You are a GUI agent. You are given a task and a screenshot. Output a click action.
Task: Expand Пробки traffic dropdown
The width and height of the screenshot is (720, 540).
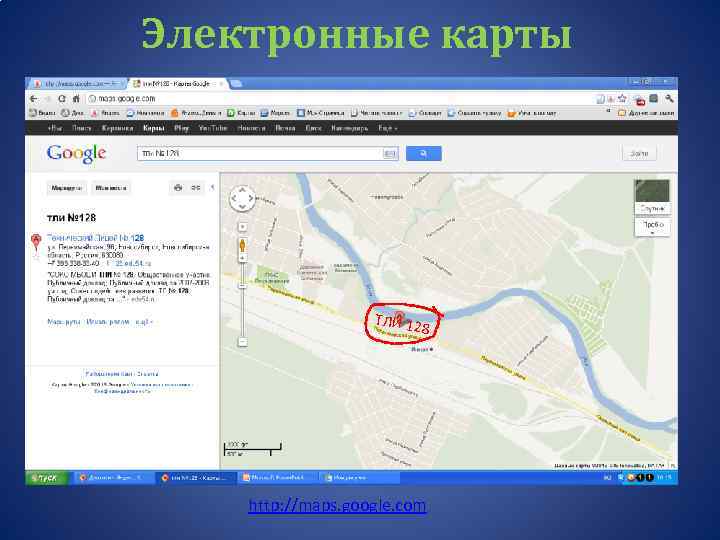coord(652,227)
